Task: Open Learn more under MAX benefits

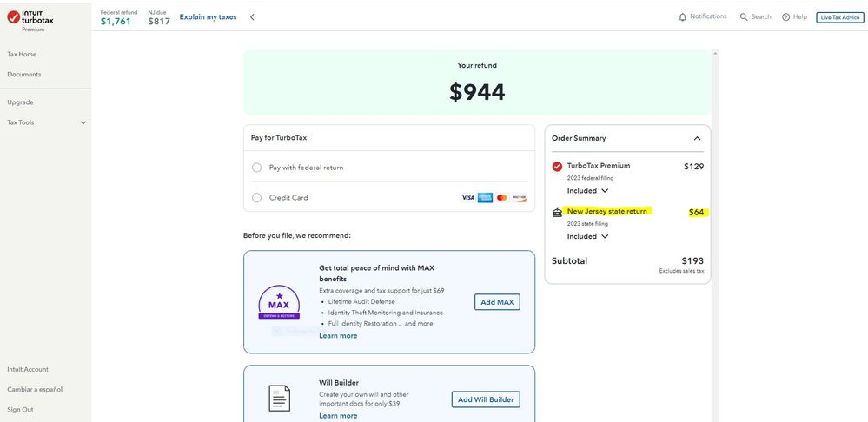Action: [x=338, y=336]
